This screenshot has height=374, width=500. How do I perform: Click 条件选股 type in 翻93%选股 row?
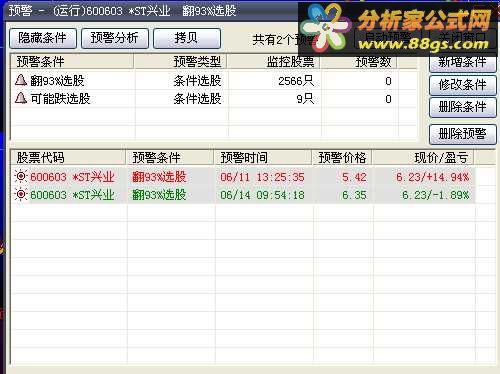[x=197, y=81]
